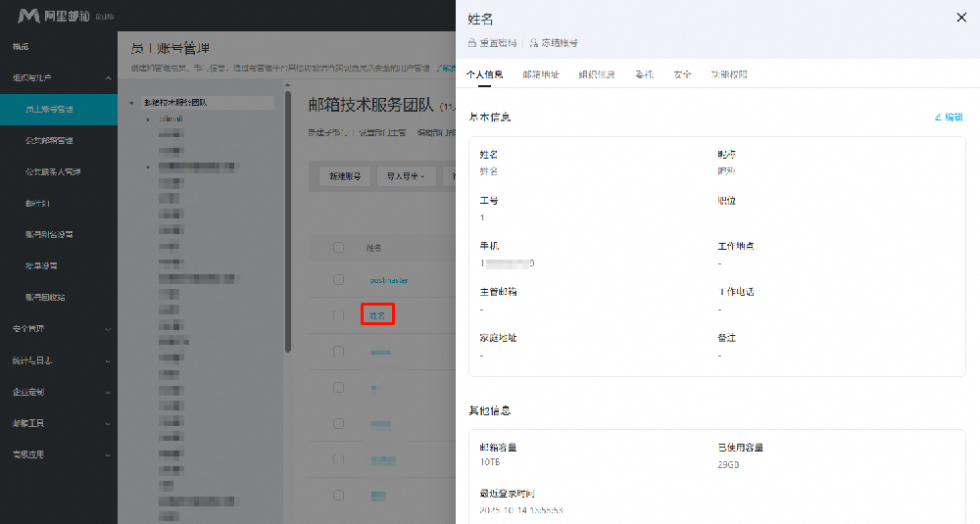Switch to the 安全 tab
This screenshot has width=980, height=524.
coord(682,74)
